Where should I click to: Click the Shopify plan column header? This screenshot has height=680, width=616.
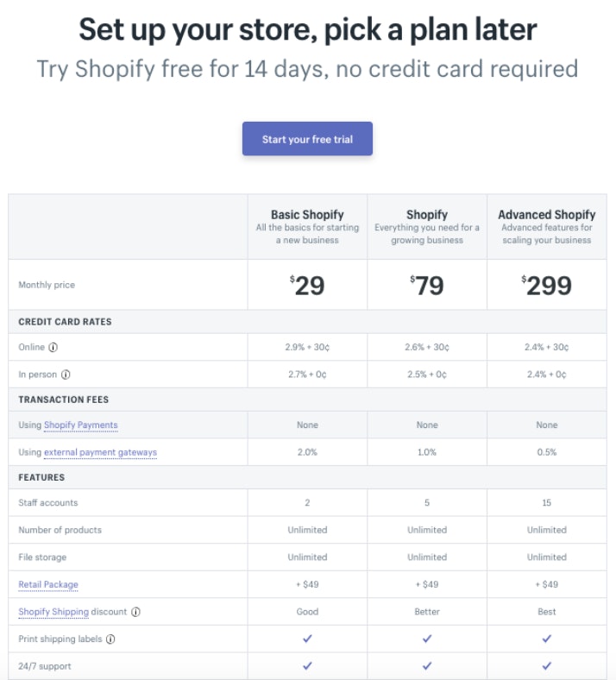click(x=427, y=215)
